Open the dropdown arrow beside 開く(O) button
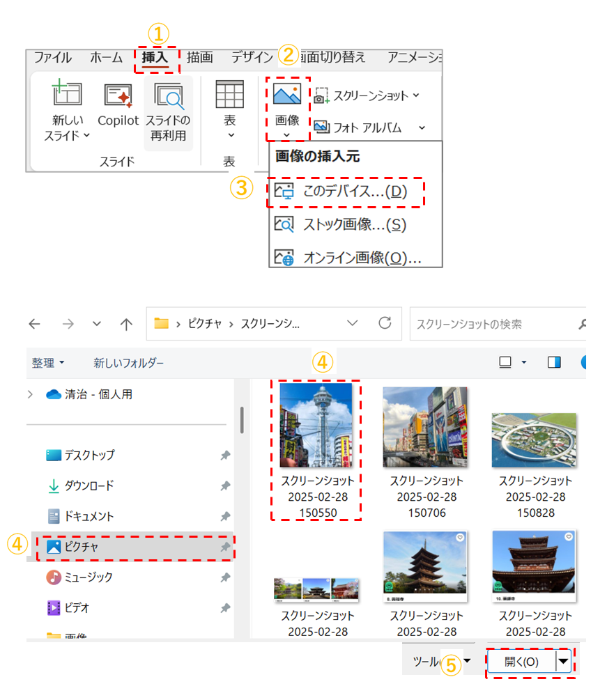 pos(563,662)
